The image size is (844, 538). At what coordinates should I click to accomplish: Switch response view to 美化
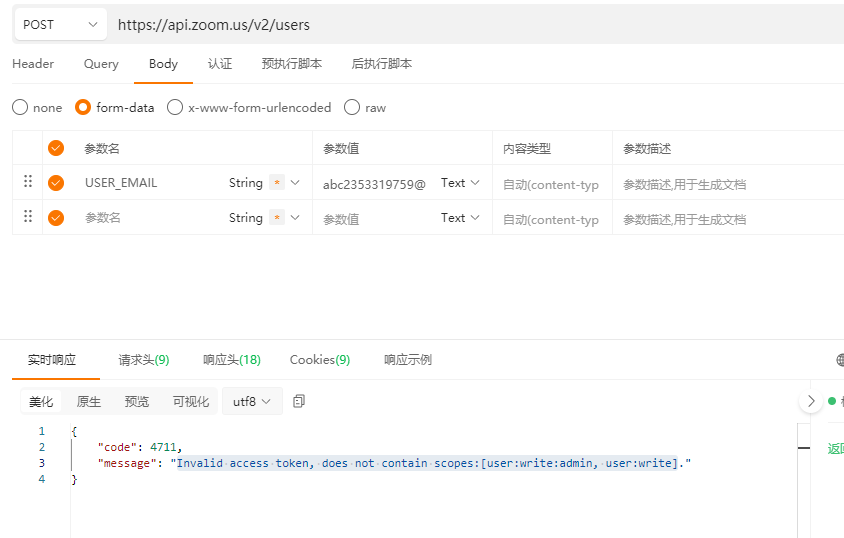click(x=41, y=402)
